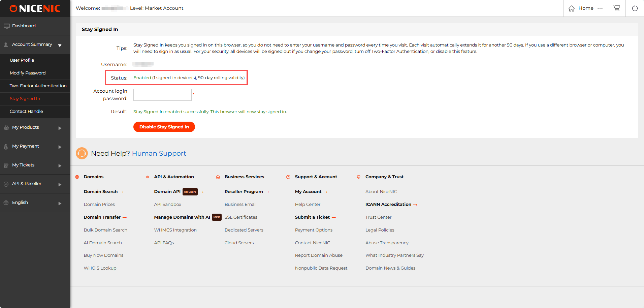Viewport: 644px width, 308px height.
Task: Click the Account Summary user icon
Action: (6, 44)
